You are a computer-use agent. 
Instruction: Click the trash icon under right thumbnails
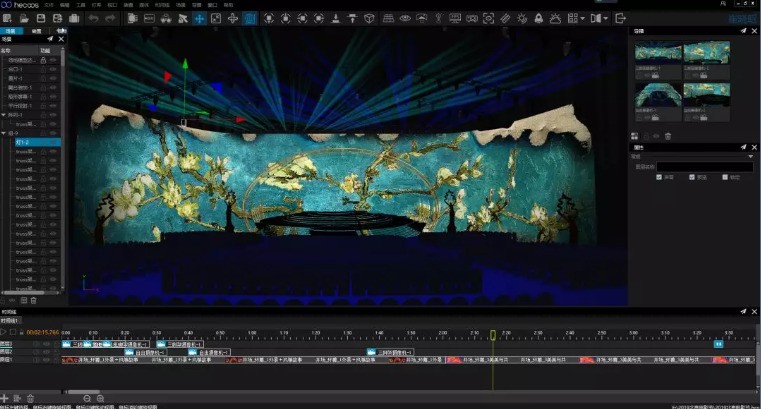(x=668, y=136)
